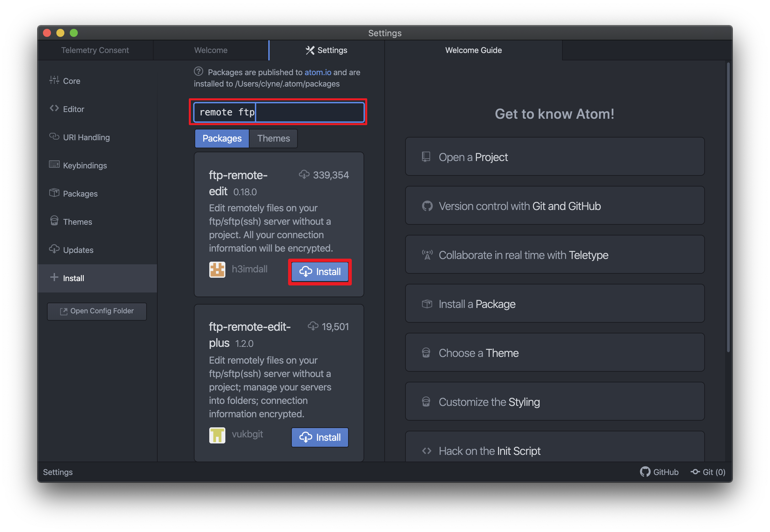Click the Themes paint bucket sidebar icon
The image size is (770, 532).
pyautogui.click(x=54, y=221)
